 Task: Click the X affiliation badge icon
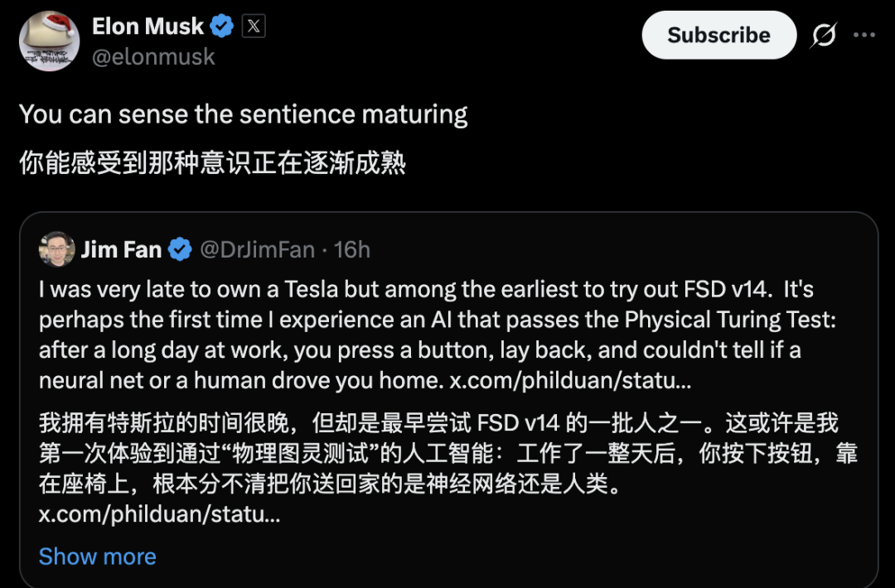(254, 27)
